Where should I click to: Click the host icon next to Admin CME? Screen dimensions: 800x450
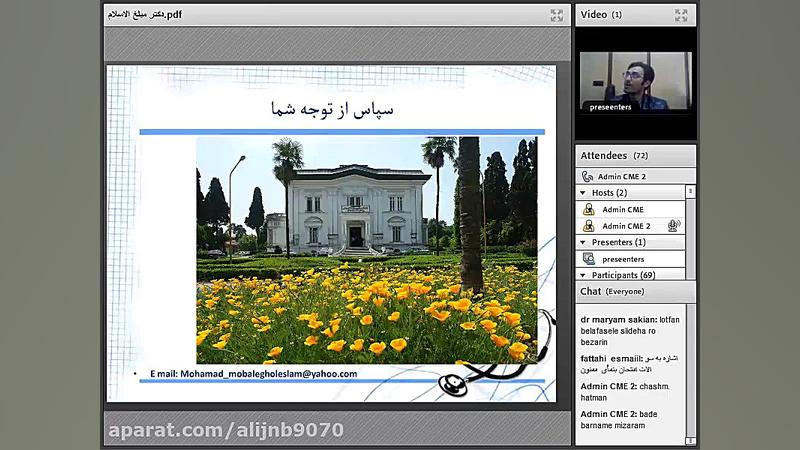589,210
